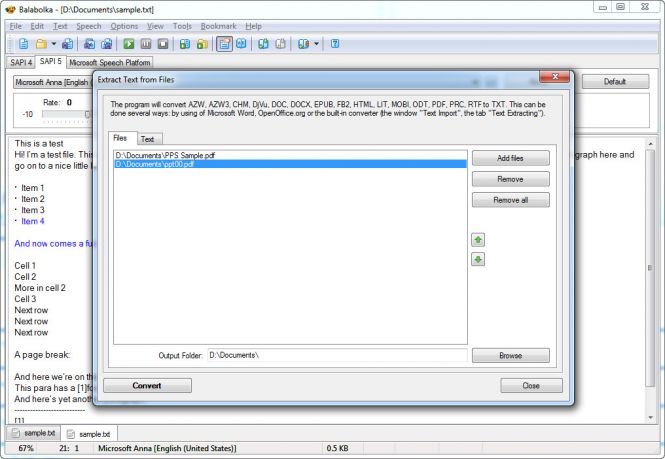This screenshot has height=459, width=665.
Task: Select the Microsoft Speech Platform tab
Action: pos(109,62)
